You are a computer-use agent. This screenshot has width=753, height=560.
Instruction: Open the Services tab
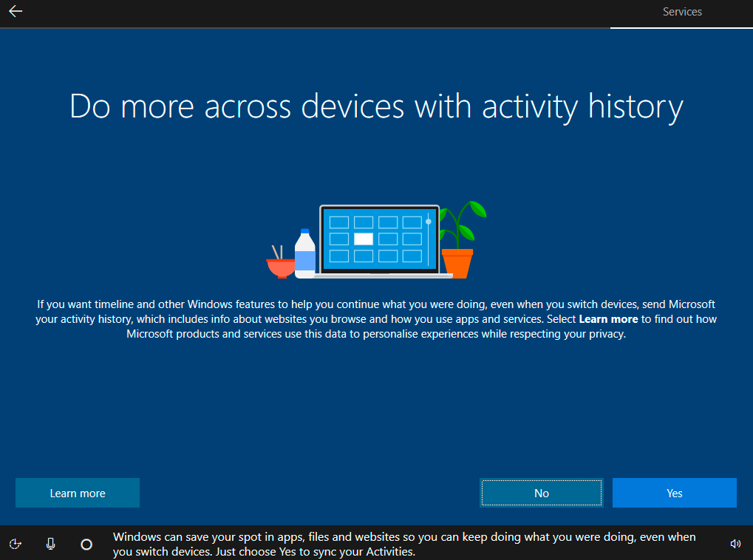[682, 12]
